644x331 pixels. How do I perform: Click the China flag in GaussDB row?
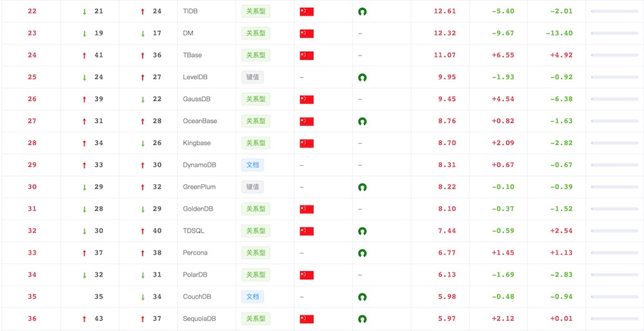pyautogui.click(x=307, y=99)
